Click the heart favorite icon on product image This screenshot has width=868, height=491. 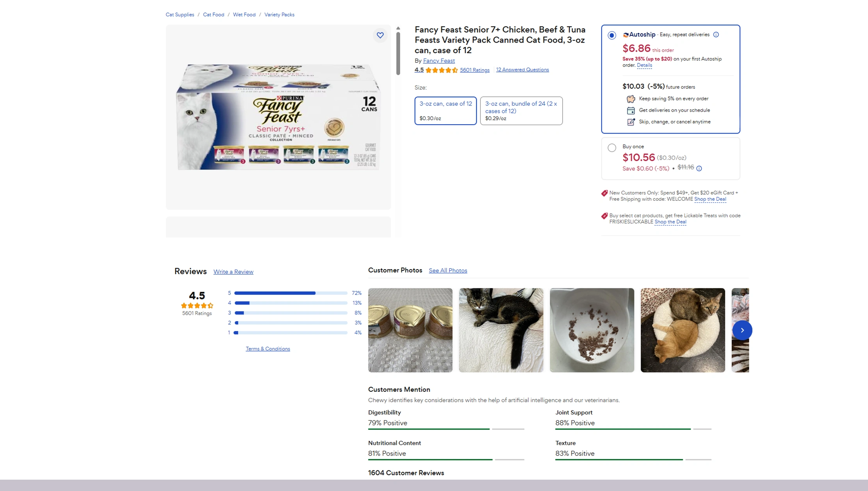[x=380, y=35]
